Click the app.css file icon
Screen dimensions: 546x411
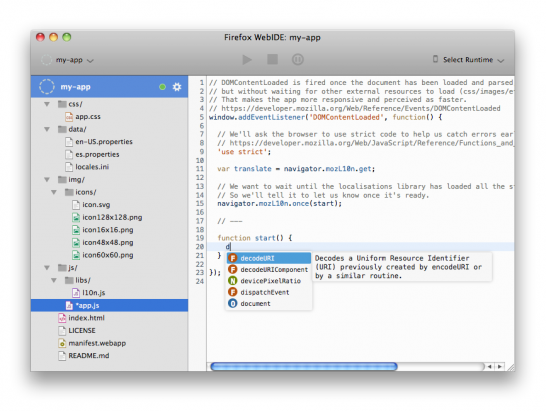pos(69,117)
